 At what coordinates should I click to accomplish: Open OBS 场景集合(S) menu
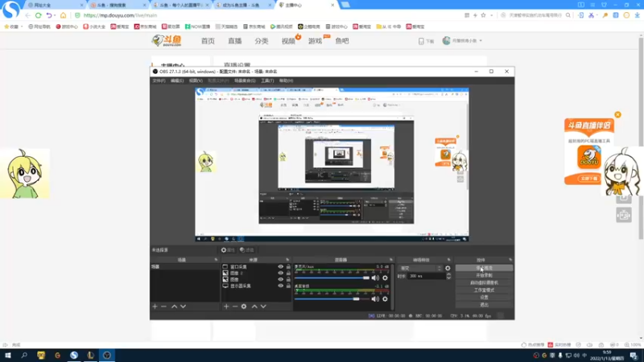pos(245,81)
